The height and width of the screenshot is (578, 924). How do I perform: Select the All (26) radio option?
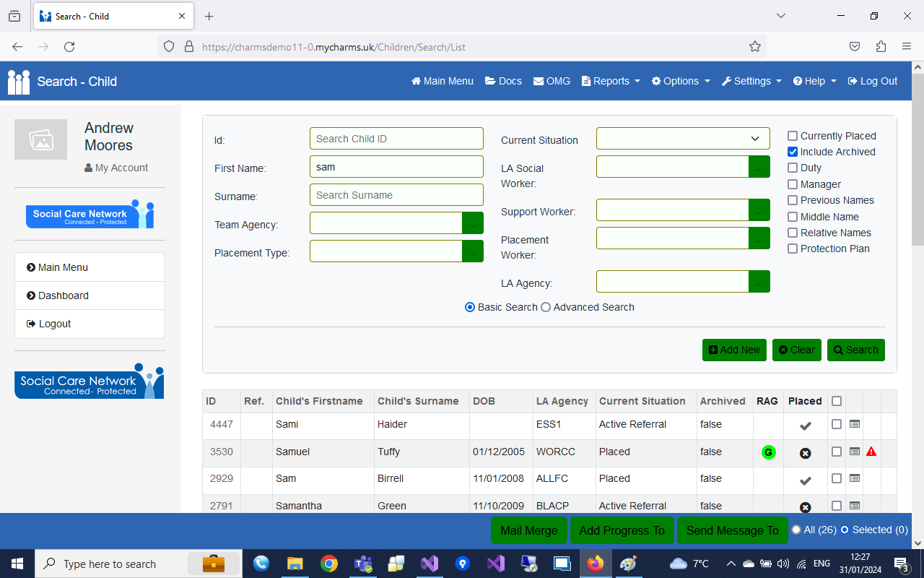796,530
